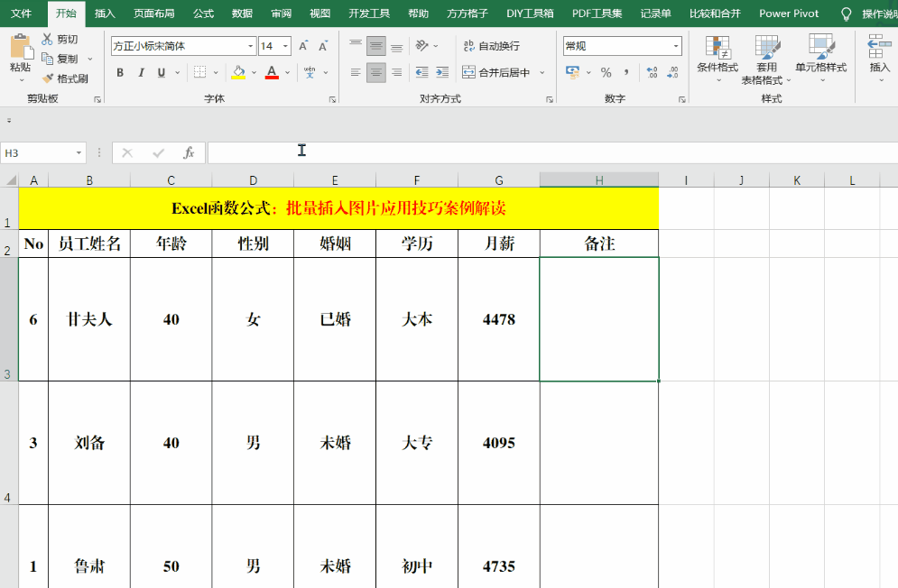Screen dimensions: 898x588
Task: Toggle bold formatting
Action: (x=120, y=72)
